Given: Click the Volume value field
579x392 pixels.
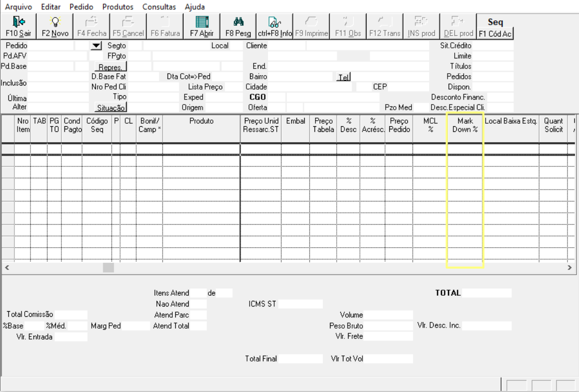Looking at the screenshot, I should pyautogui.click(x=388, y=315).
